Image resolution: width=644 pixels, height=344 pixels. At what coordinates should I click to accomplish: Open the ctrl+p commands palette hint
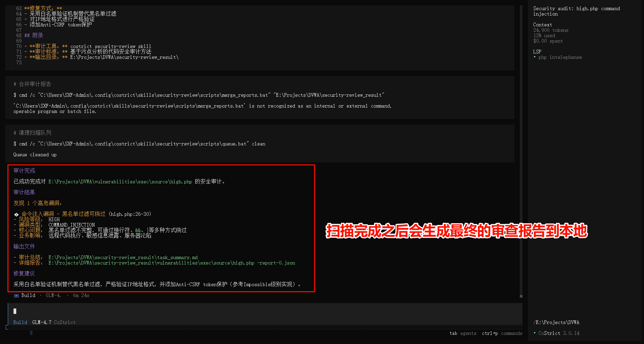tap(502, 334)
